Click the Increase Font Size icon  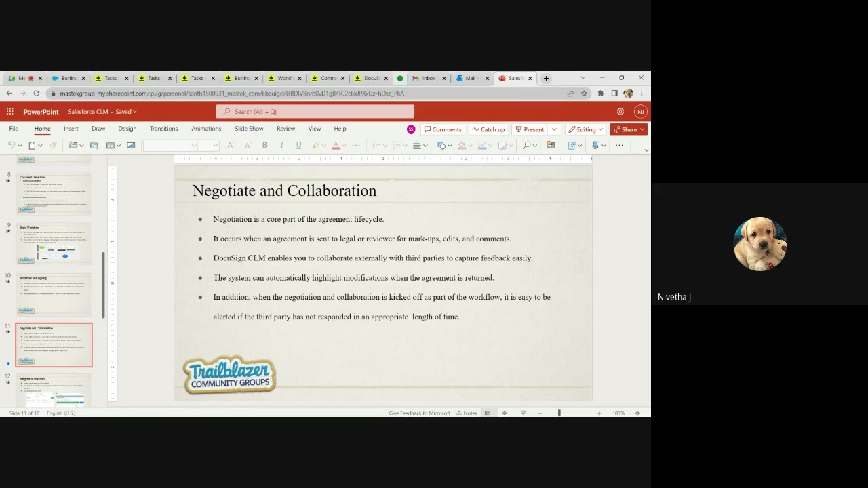(231, 145)
